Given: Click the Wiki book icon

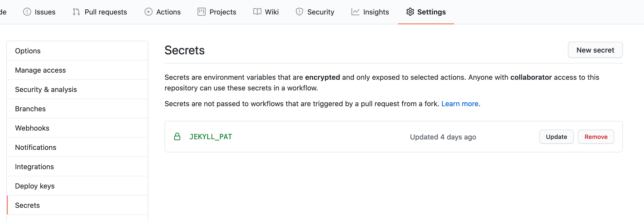Looking at the screenshot, I should [x=257, y=12].
